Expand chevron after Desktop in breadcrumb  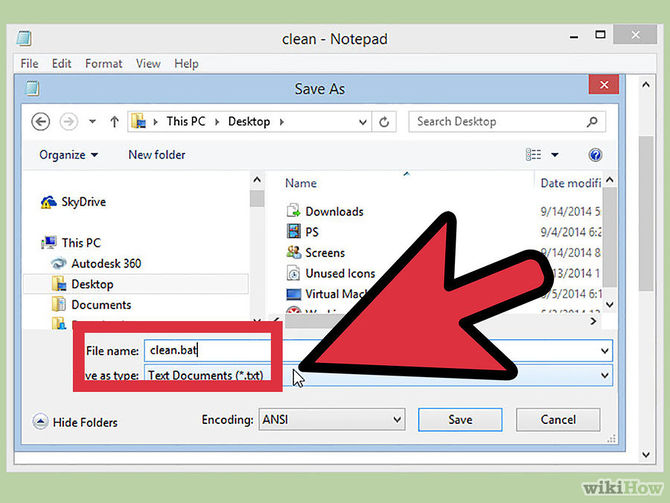282,122
